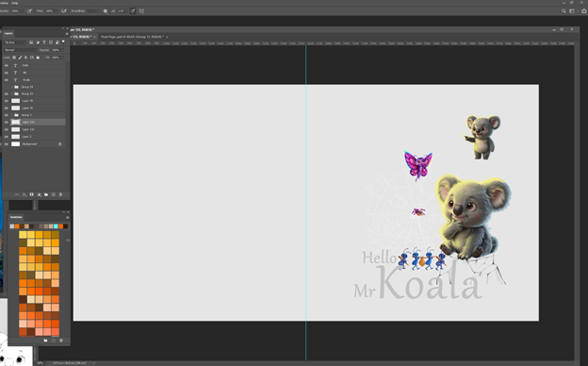This screenshot has height=366, width=588.
Task: Select the Swatches panel tab
Action: coord(16,217)
